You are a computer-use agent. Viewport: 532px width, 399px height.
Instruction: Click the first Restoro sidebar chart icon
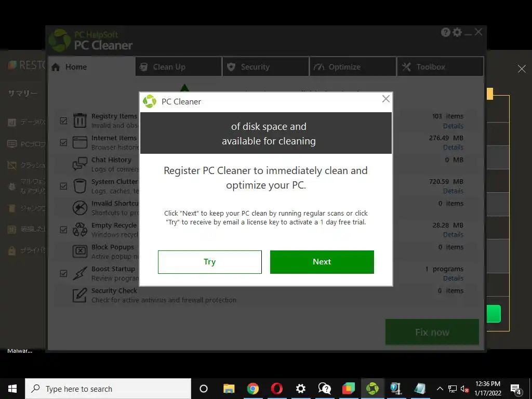tap(12, 122)
